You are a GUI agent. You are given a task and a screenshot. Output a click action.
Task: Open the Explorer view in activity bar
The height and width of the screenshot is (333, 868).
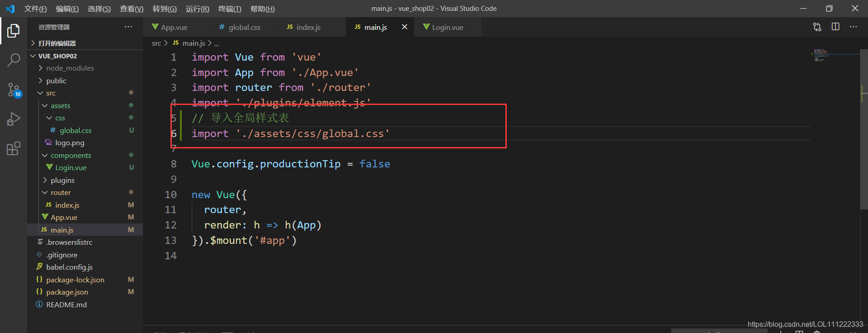pyautogui.click(x=14, y=31)
